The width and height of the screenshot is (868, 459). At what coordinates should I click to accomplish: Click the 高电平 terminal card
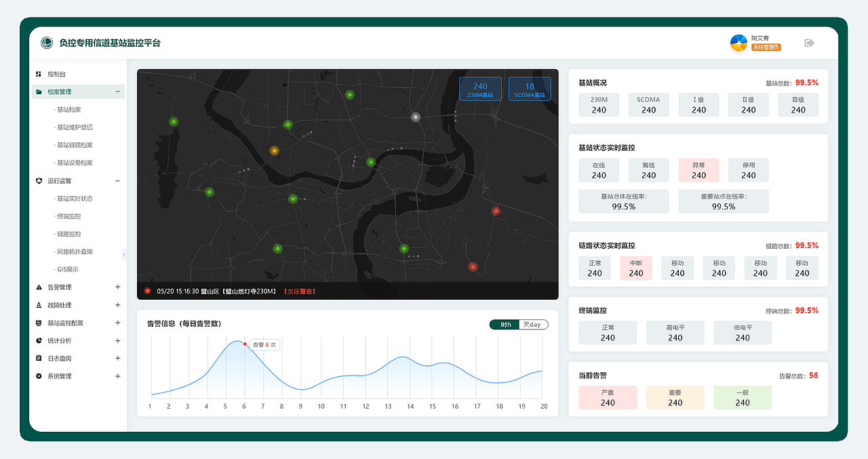click(x=675, y=332)
